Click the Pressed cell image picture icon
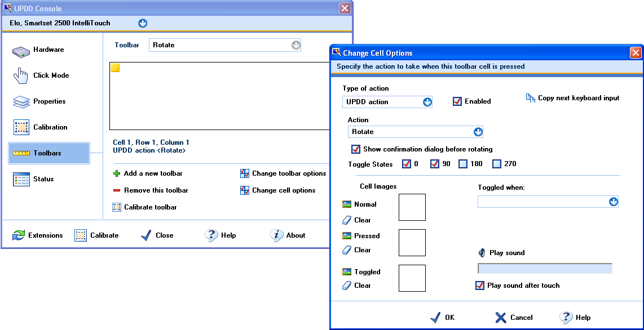Viewport: 644px width, 330px height. (x=347, y=236)
